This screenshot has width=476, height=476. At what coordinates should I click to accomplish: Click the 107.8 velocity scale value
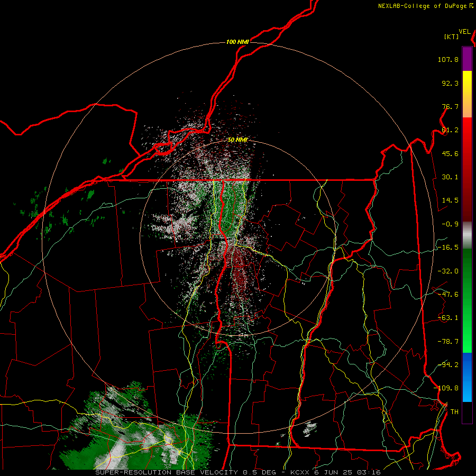(x=448, y=59)
